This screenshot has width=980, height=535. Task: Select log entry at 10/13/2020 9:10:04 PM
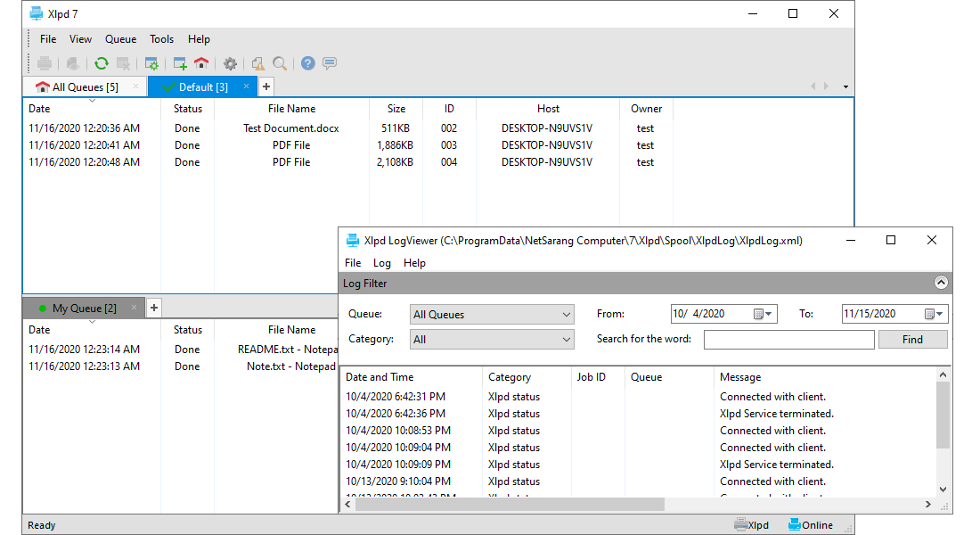[639, 481]
